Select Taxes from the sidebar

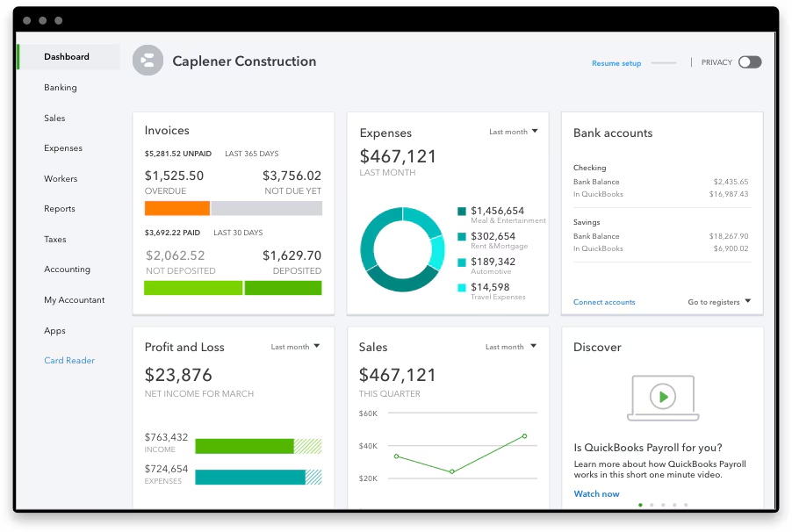point(54,239)
